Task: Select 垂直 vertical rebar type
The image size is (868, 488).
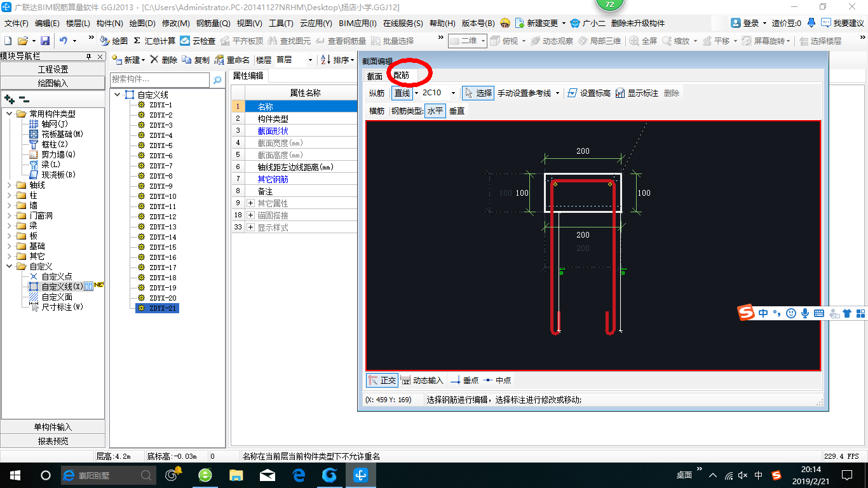Action: (x=457, y=111)
